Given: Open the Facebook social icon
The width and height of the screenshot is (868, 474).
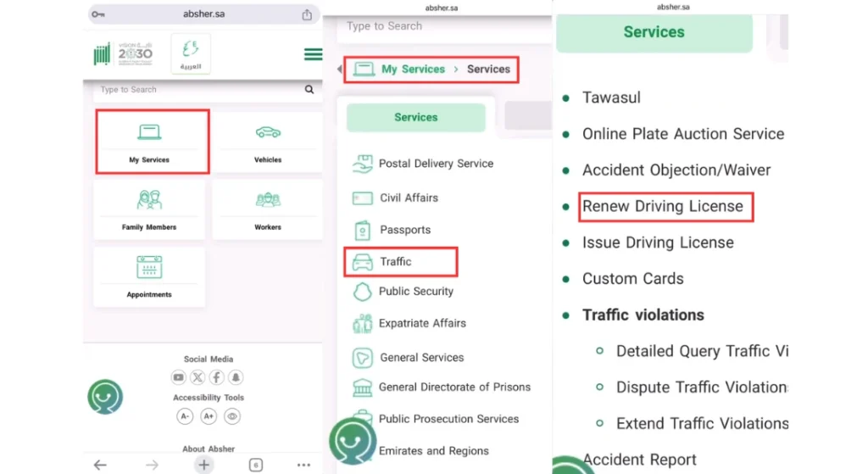Looking at the screenshot, I should pyautogui.click(x=216, y=377).
